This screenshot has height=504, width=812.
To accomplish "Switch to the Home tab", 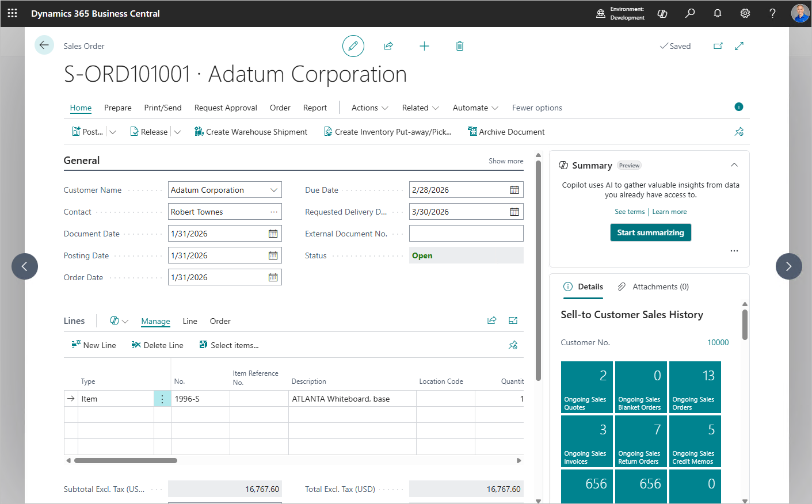I will pyautogui.click(x=81, y=108).
